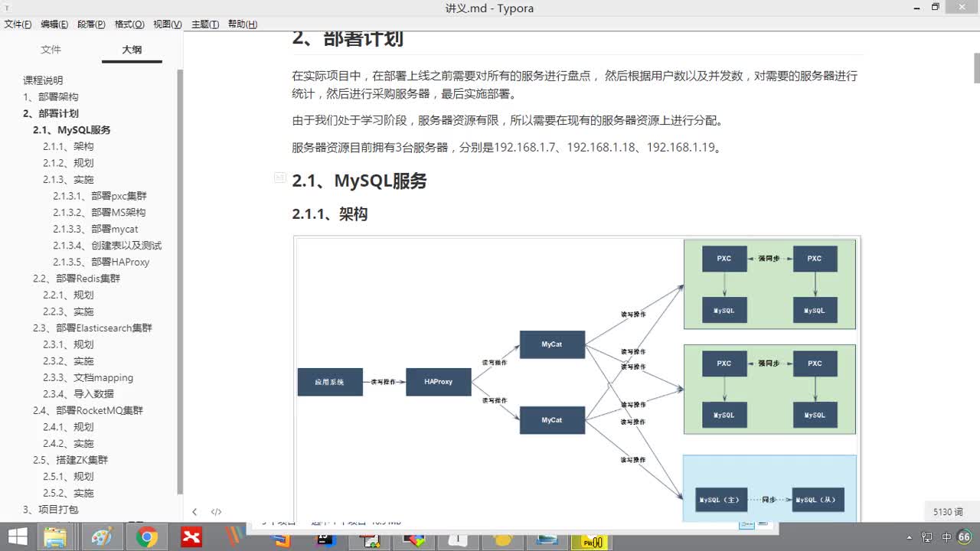Go to 2.1.2、规划 in outline

click(x=68, y=163)
